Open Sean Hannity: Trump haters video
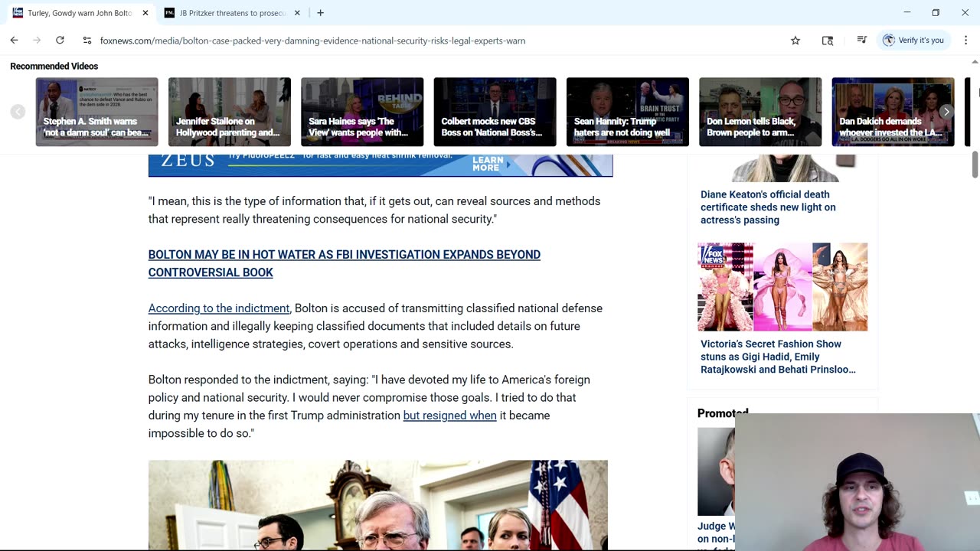Viewport: 980px width, 551px height. coord(628,112)
